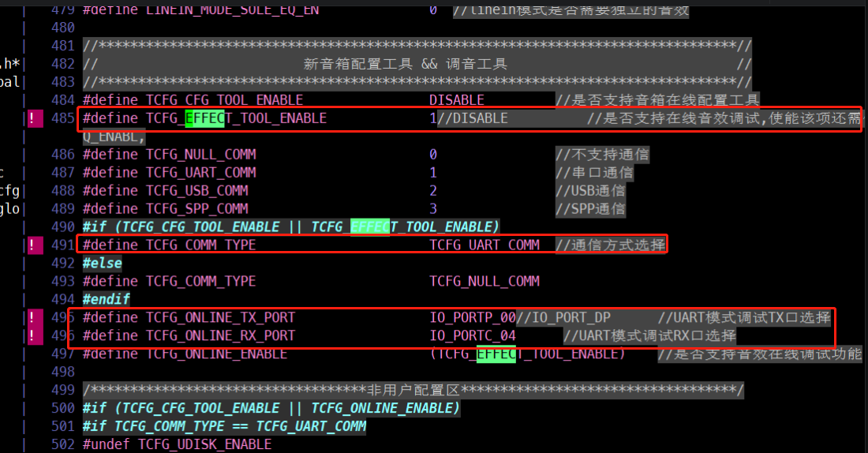Click #undef TCFG_UDISK_ENABLE on line 502
868x453 pixels.
(x=177, y=444)
